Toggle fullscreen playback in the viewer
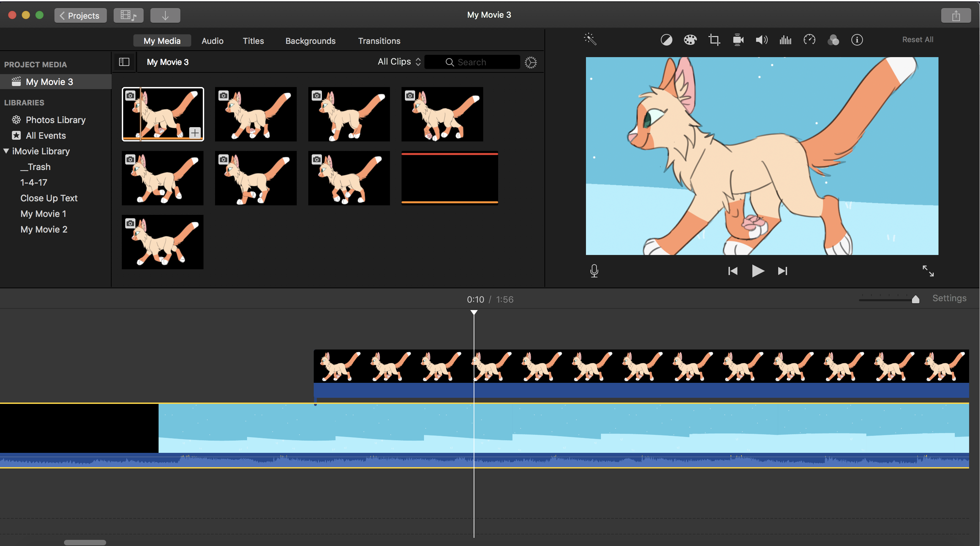980x546 pixels. (x=928, y=271)
